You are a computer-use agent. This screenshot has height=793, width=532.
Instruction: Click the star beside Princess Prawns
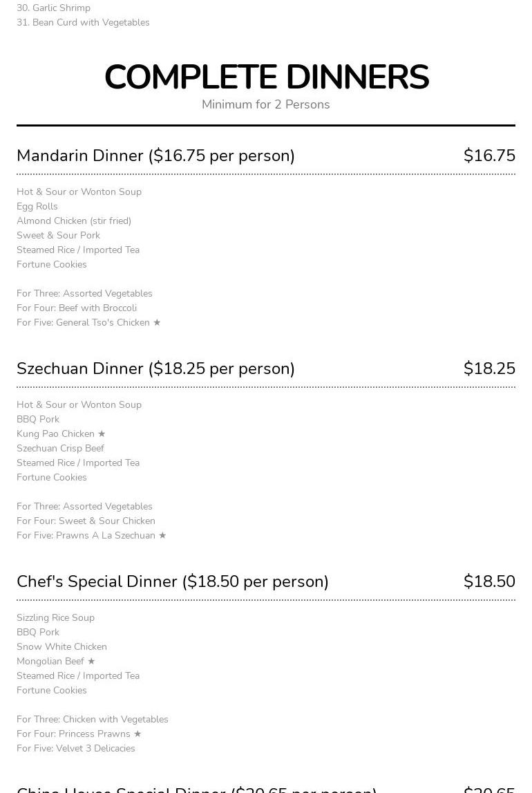[137, 734]
